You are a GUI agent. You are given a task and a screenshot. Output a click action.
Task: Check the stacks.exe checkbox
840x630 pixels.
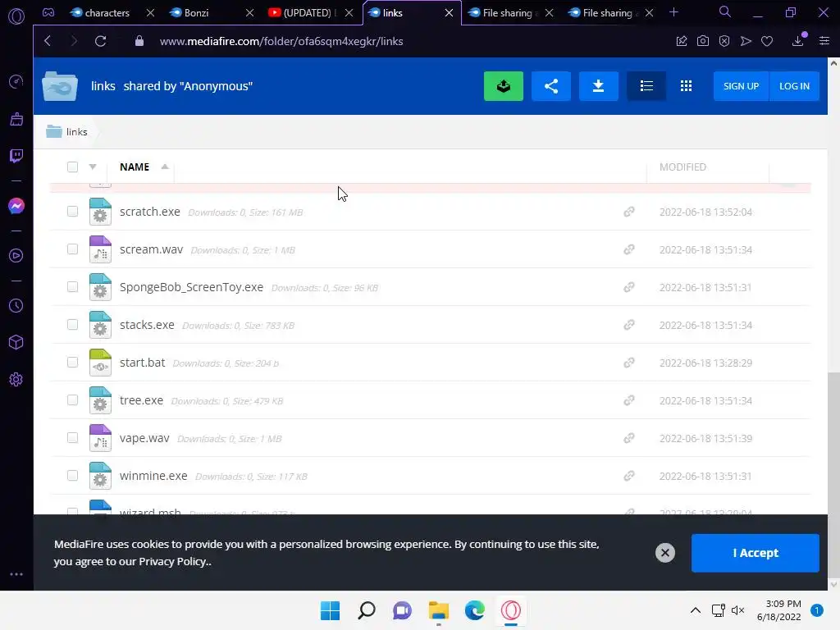coord(72,325)
